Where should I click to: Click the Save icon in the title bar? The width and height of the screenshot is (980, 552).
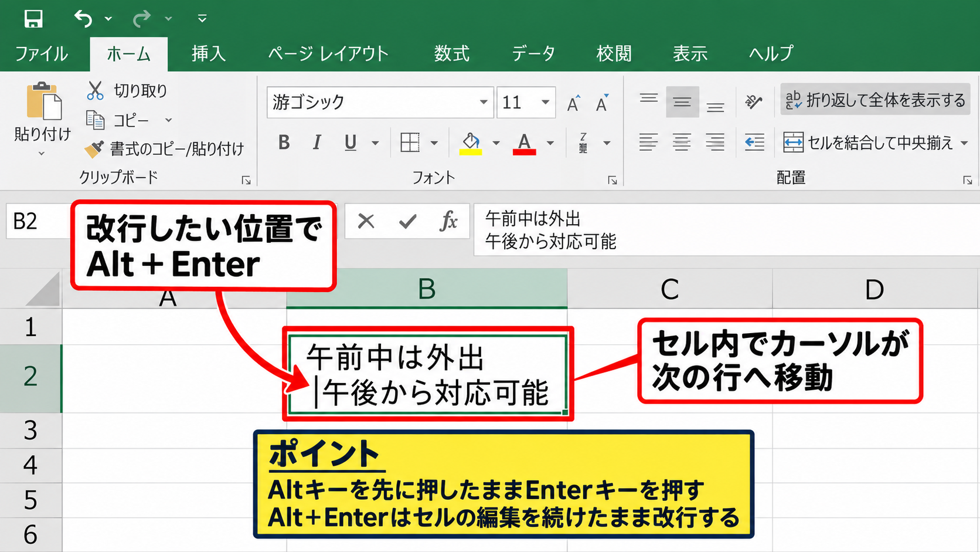coord(33,19)
